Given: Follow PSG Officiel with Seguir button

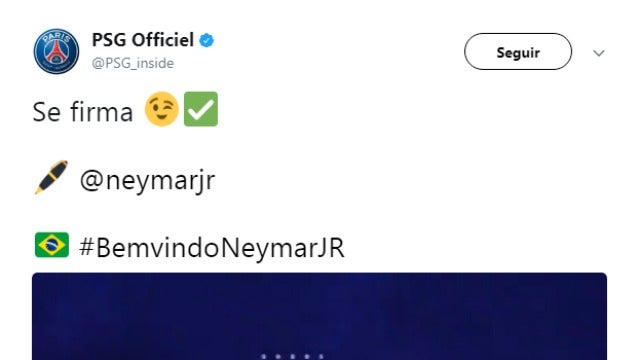Looking at the screenshot, I should coord(518,51).
